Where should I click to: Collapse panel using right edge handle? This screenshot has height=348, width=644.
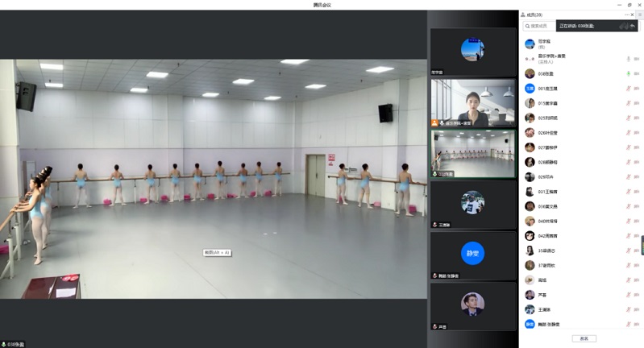[642, 245]
